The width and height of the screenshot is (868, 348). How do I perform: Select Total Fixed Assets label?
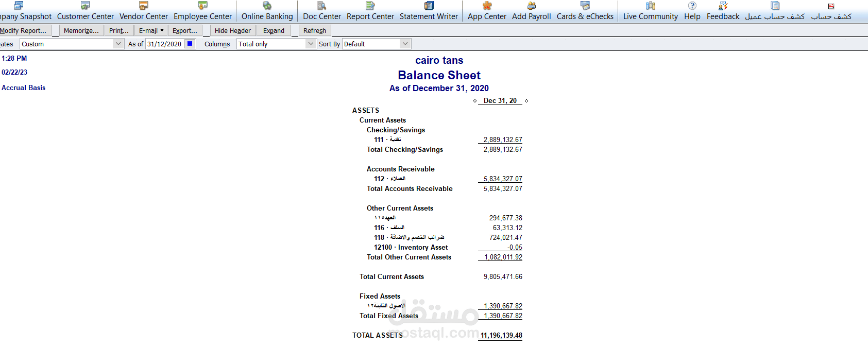tap(389, 316)
